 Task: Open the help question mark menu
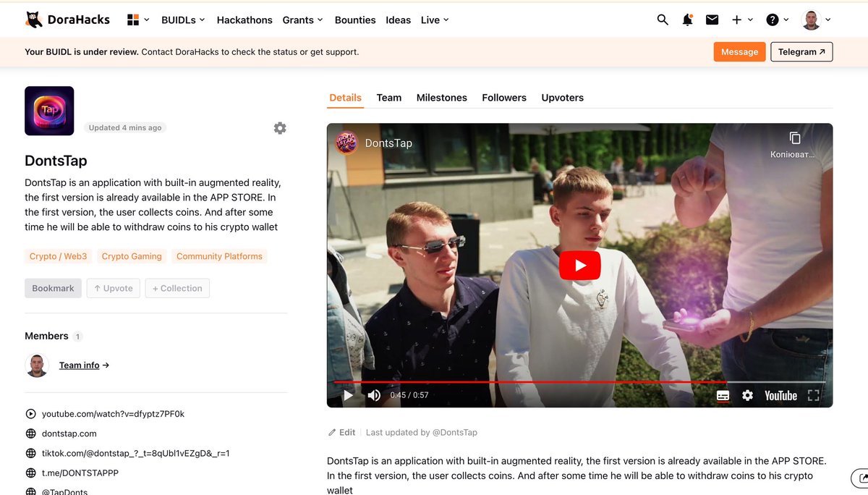point(778,20)
